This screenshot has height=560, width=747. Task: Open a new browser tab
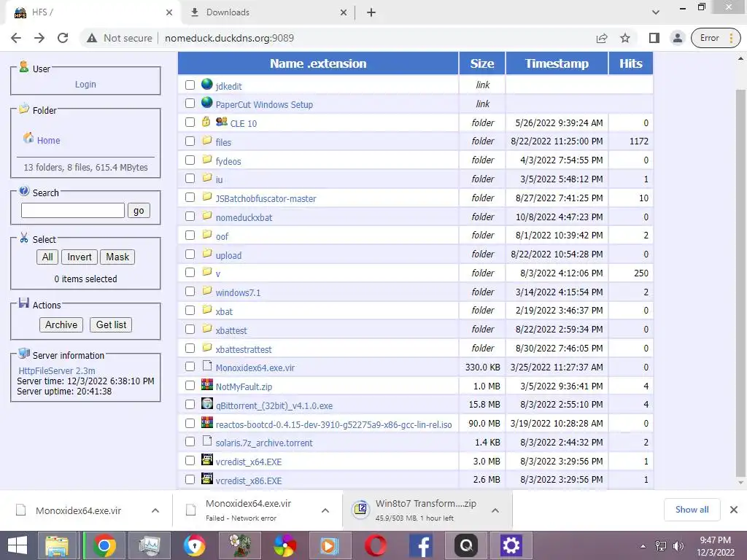(371, 12)
